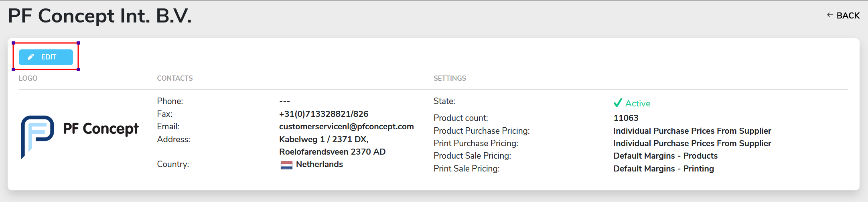868x202 pixels.
Task: Click the green Active checkmark icon
Action: (618, 103)
